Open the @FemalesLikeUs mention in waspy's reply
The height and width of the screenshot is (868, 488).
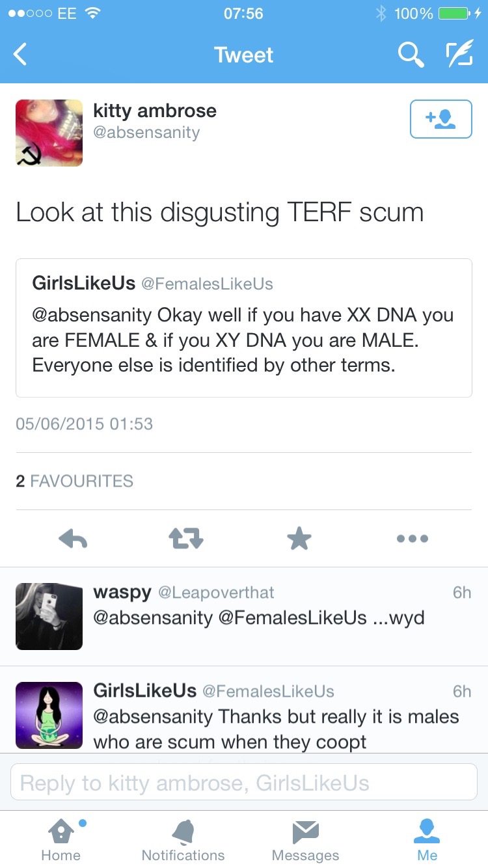point(293,617)
